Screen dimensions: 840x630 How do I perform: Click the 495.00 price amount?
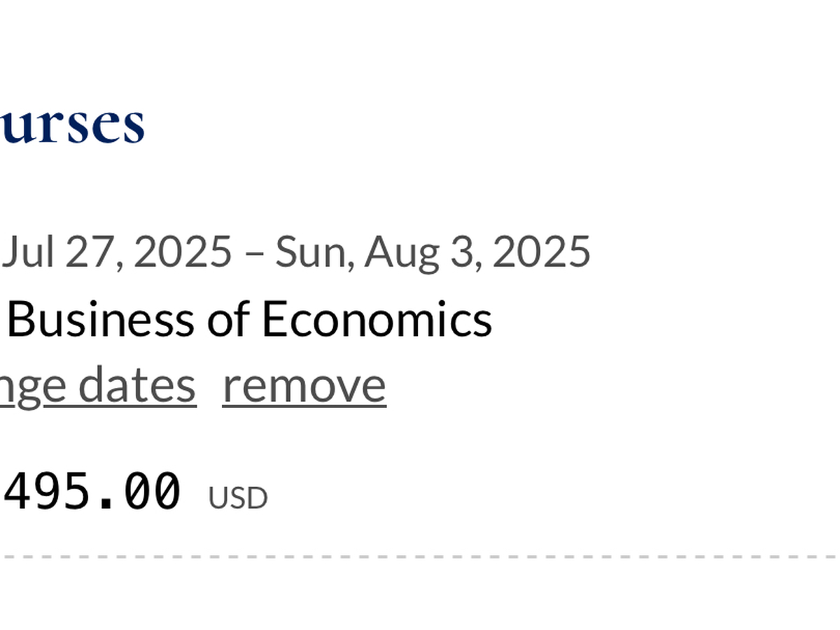pyautogui.click(x=92, y=491)
